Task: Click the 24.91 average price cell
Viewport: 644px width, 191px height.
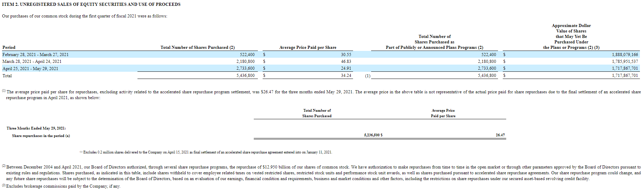Action: [346, 68]
